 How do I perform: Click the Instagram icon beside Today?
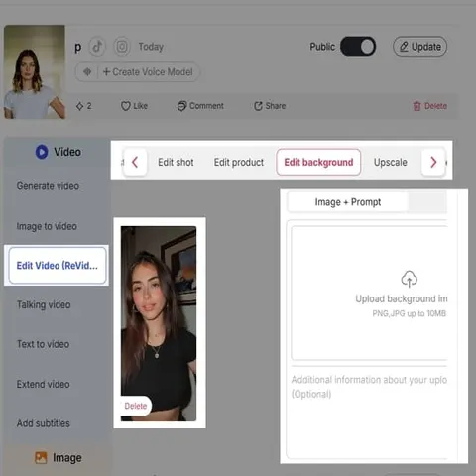coord(122,47)
